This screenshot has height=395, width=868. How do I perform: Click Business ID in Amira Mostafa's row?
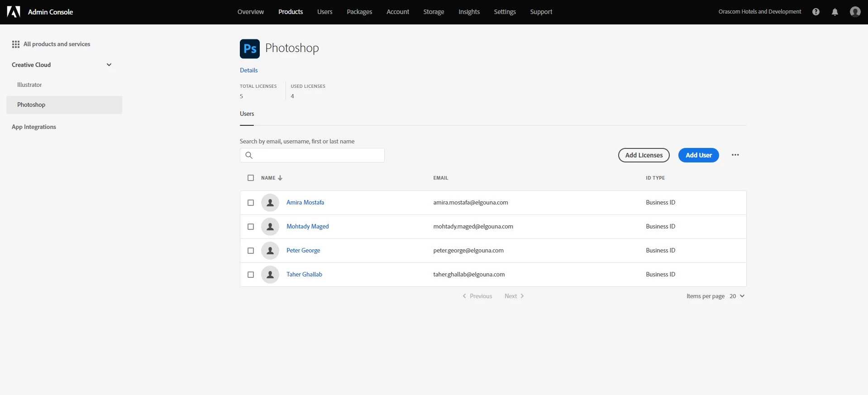click(660, 203)
